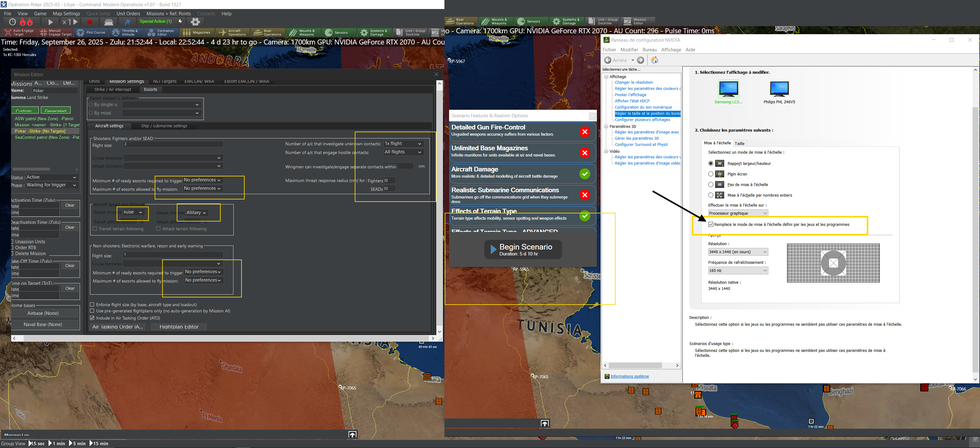Open Phase Waiting for trigger dropdown

52,185
